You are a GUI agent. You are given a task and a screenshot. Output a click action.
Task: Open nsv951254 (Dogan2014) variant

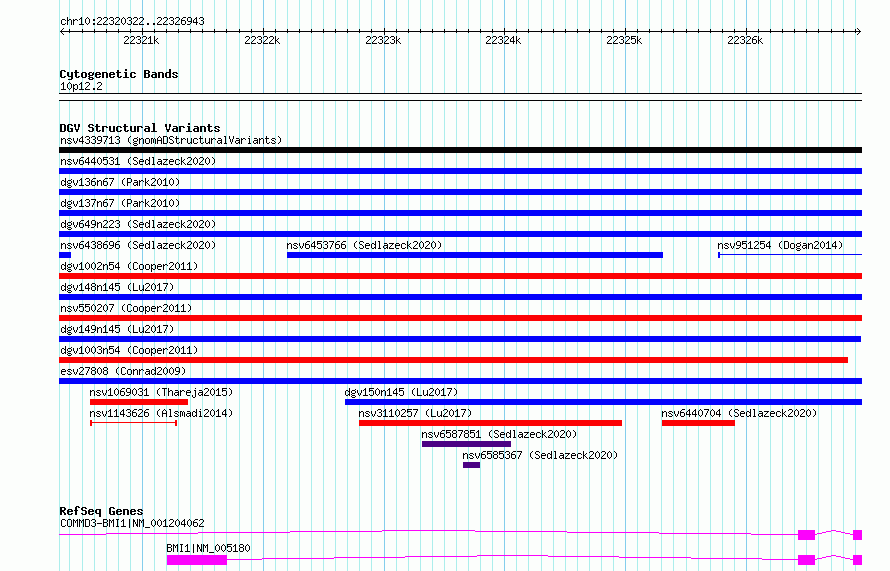780,245
